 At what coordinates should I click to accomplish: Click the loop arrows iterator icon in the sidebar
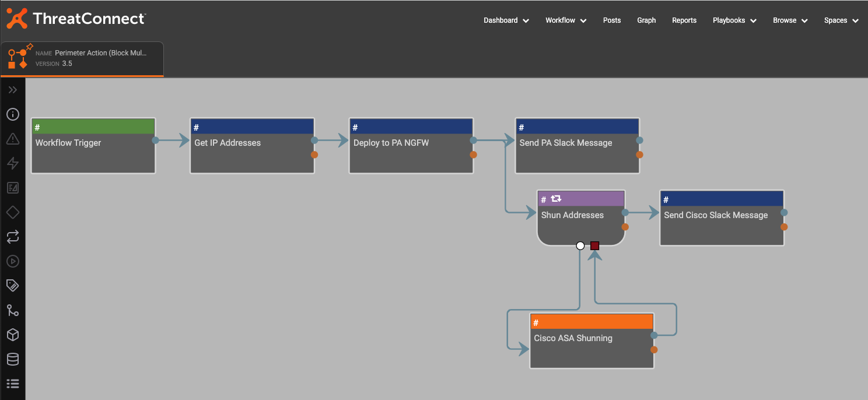click(13, 237)
